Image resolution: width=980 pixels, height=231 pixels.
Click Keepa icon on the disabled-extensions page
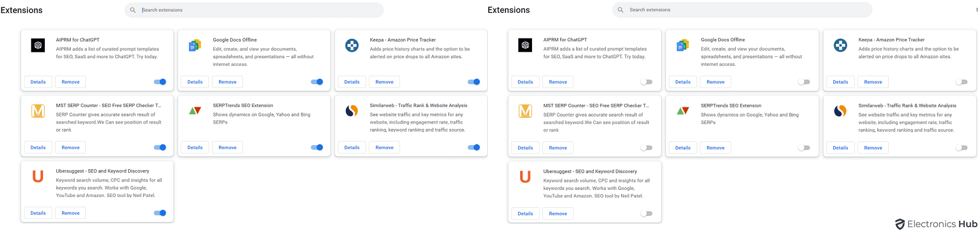(840, 45)
